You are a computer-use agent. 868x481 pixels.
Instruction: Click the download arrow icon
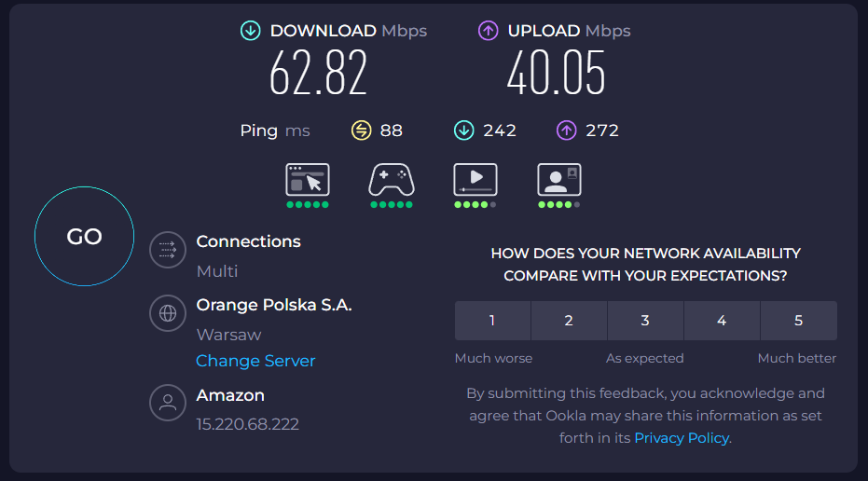(250, 31)
